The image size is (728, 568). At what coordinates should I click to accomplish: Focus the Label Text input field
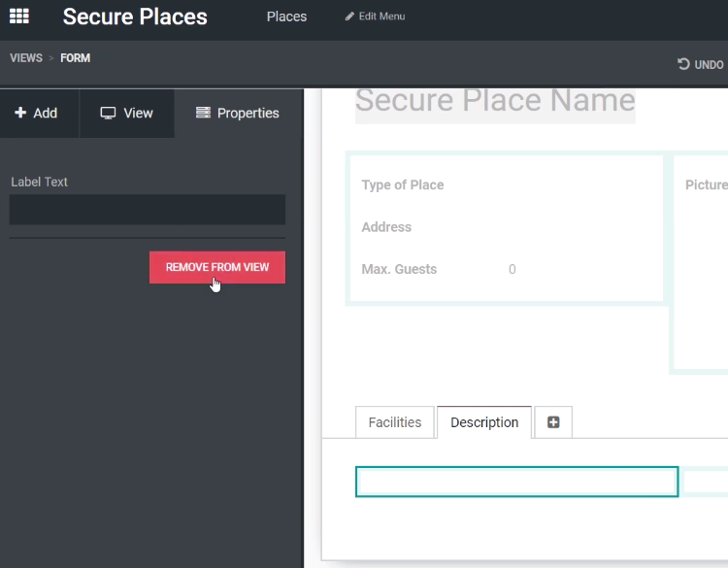148,210
